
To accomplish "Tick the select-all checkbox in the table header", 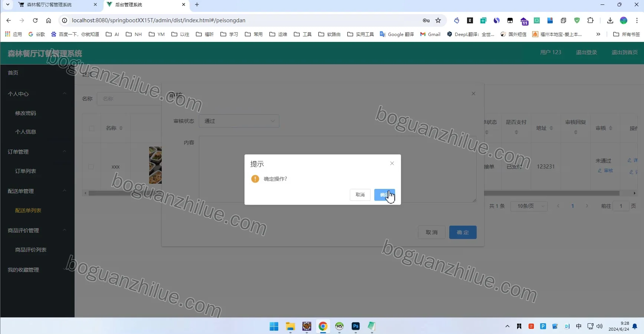I will point(92,128).
